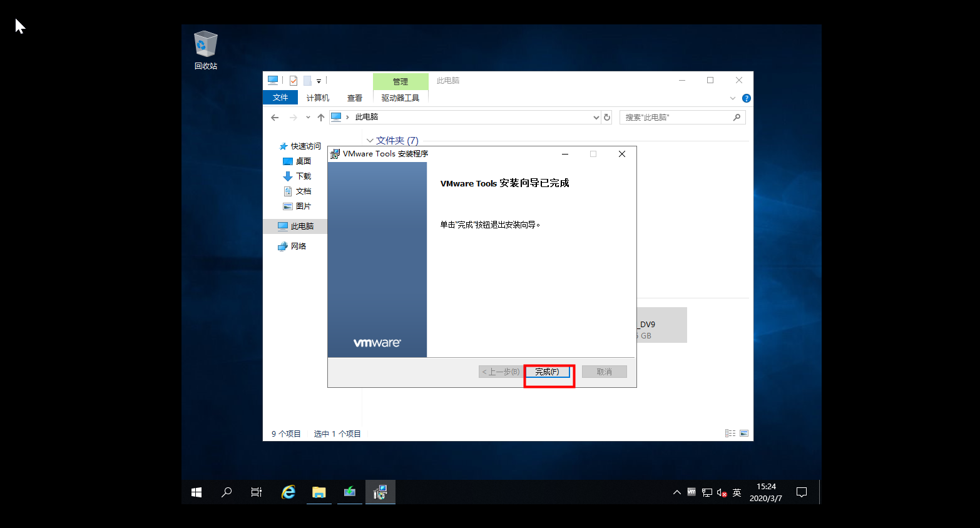
Task: Switch Explorer to large icons view
Action: 744,433
